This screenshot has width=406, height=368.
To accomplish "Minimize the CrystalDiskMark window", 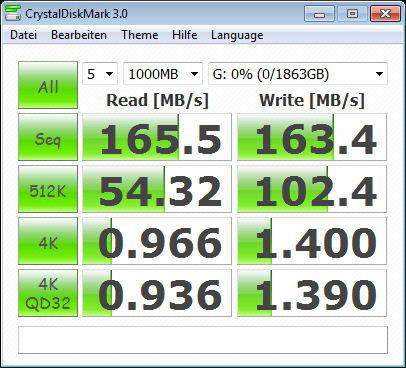I will click(319, 14).
